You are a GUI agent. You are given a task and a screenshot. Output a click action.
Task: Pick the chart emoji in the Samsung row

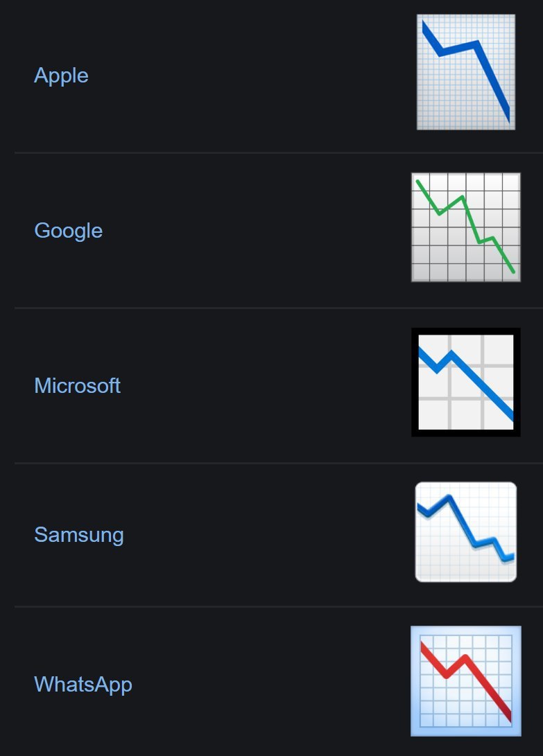point(466,531)
